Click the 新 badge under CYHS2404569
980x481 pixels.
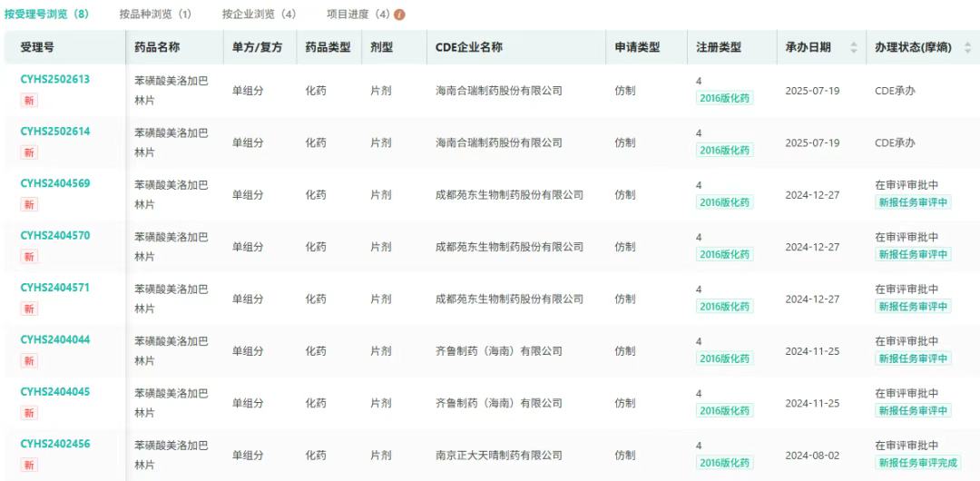[x=30, y=205]
